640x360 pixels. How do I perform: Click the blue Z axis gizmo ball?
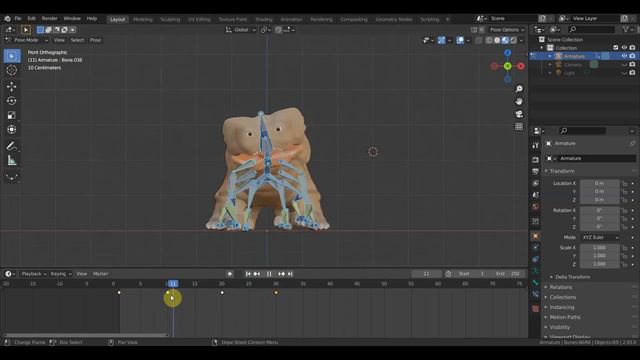[x=507, y=53]
